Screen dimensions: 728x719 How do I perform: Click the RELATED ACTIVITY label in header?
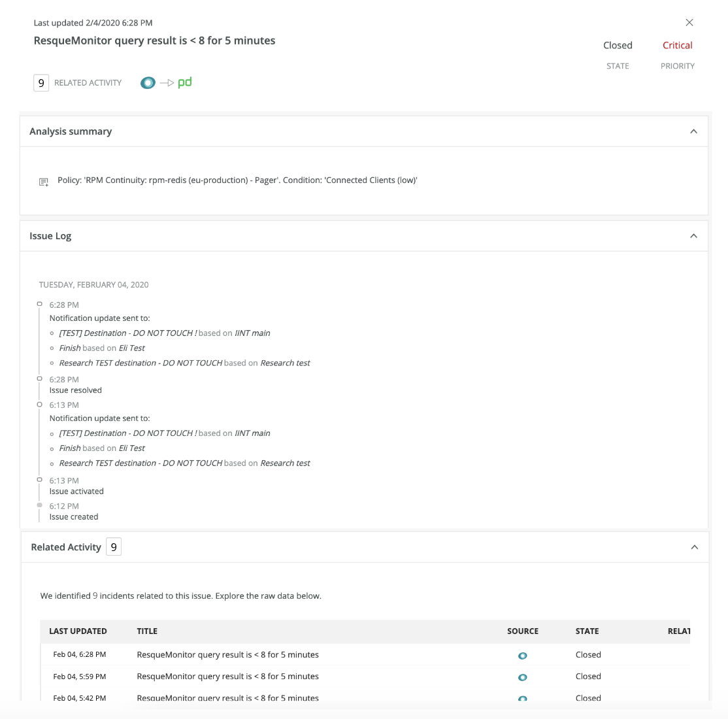88,82
